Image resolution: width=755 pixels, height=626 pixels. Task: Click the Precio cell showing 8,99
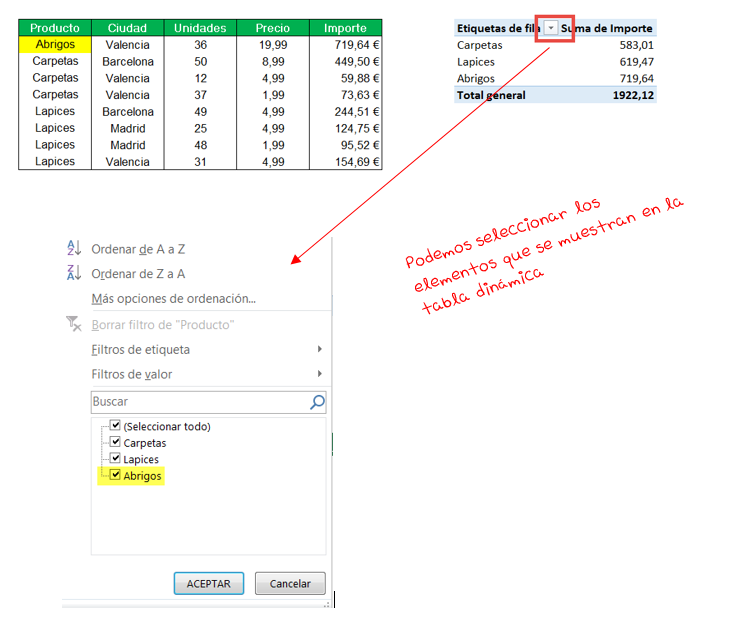(273, 62)
